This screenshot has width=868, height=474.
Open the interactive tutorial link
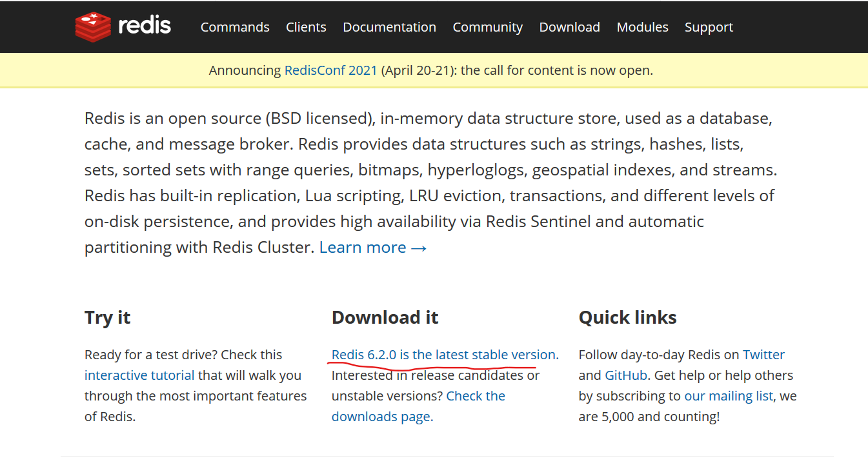pyautogui.click(x=139, y=375)
